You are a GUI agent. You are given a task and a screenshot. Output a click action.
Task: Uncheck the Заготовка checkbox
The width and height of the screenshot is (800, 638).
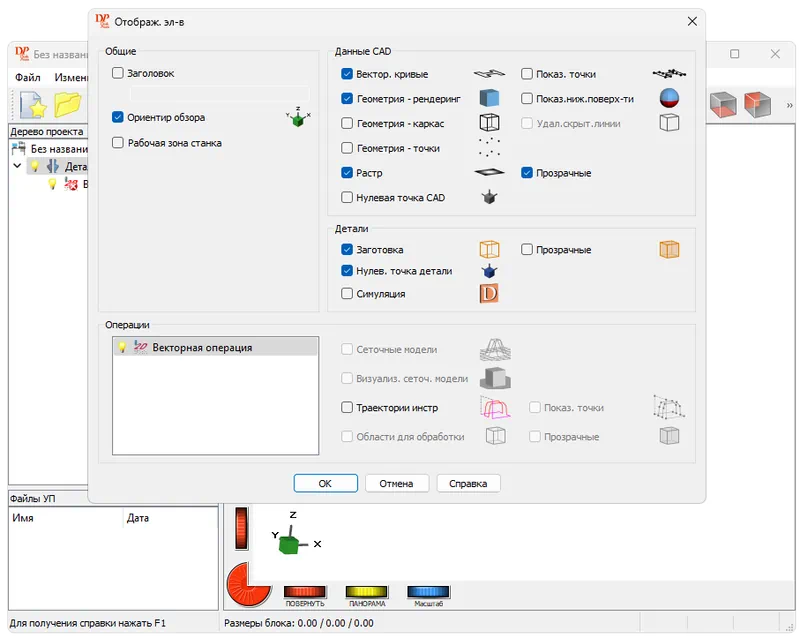347,249
